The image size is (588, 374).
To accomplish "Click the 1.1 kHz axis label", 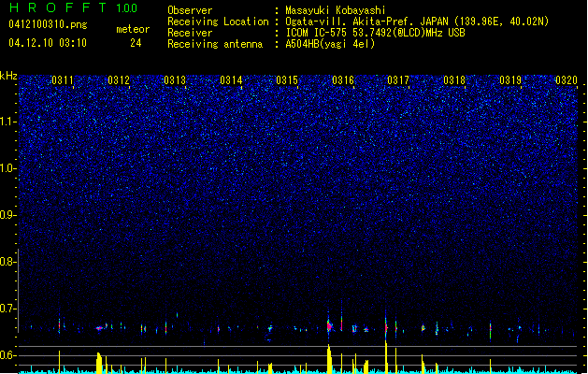I will pos(8,122).
